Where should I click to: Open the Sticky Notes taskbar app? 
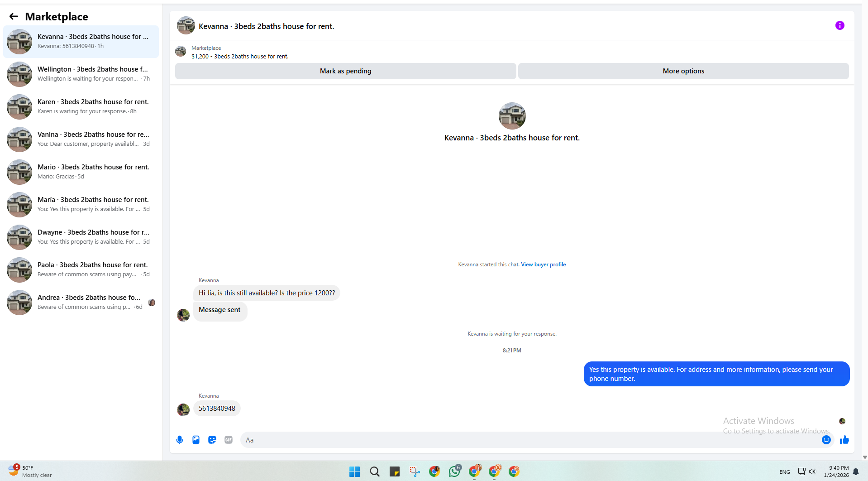(x=395, y=471)
